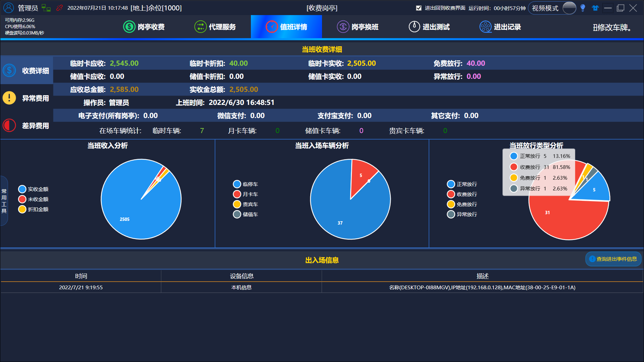644x362 pixels.
Task: Click 查询进出事件信息 button
Action: coord(613,259)
